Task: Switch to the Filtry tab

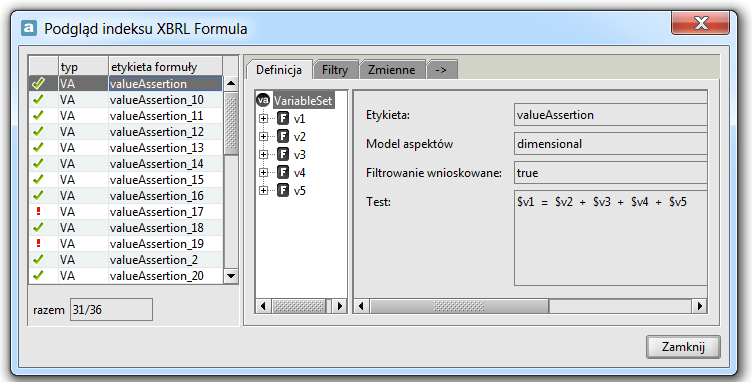Action: click(335, 70)
